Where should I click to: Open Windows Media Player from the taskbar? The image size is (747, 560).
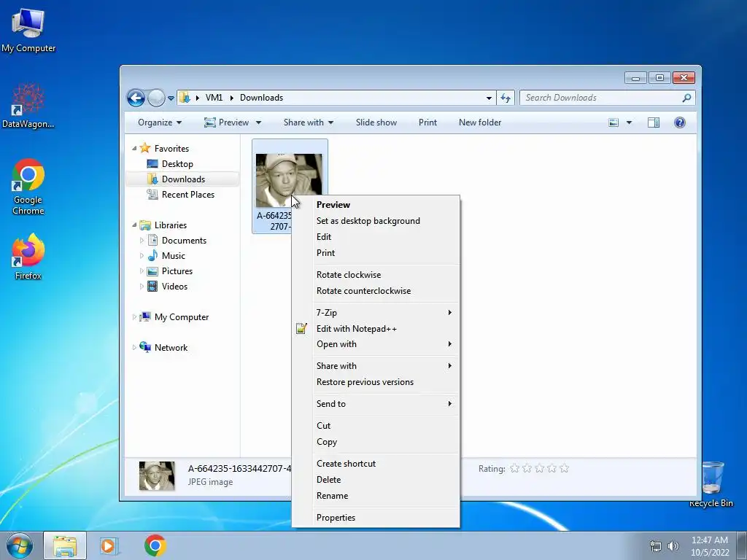click(109, 545)
